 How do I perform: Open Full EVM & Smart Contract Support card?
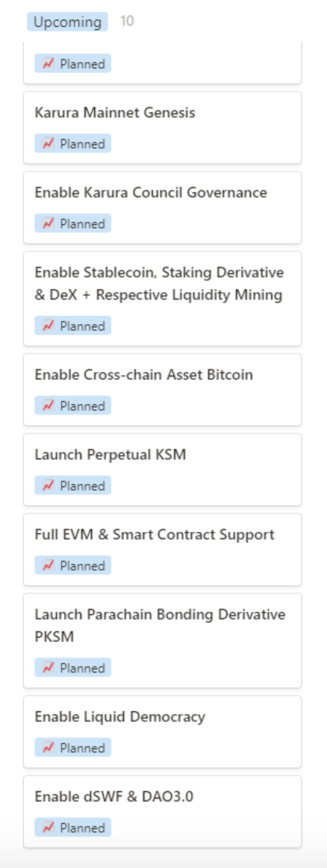pyautogui.click(x=163, y=550)
